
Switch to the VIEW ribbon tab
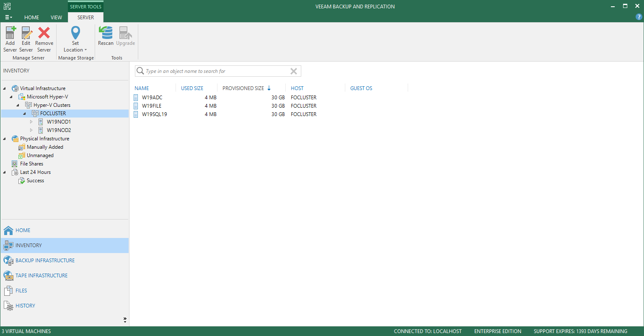pyautogui.click(x=56, y=18)
